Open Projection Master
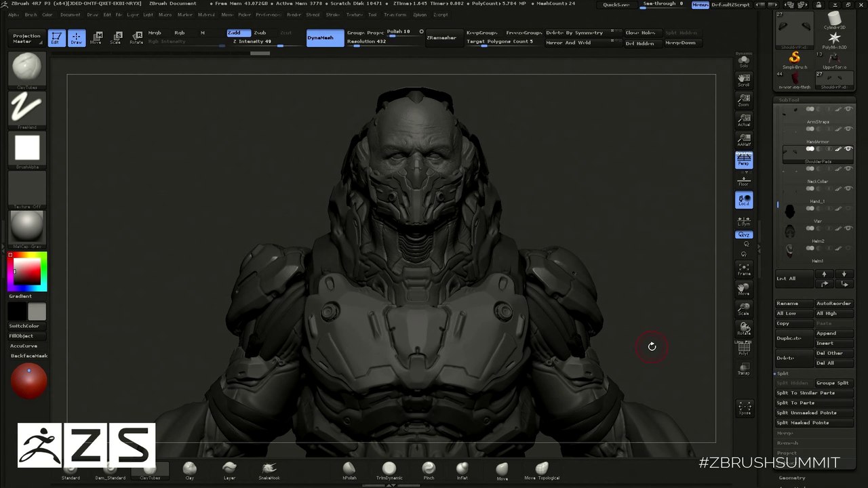The height and width of the screenshot is (488, 868). click(x=27, y=39)
